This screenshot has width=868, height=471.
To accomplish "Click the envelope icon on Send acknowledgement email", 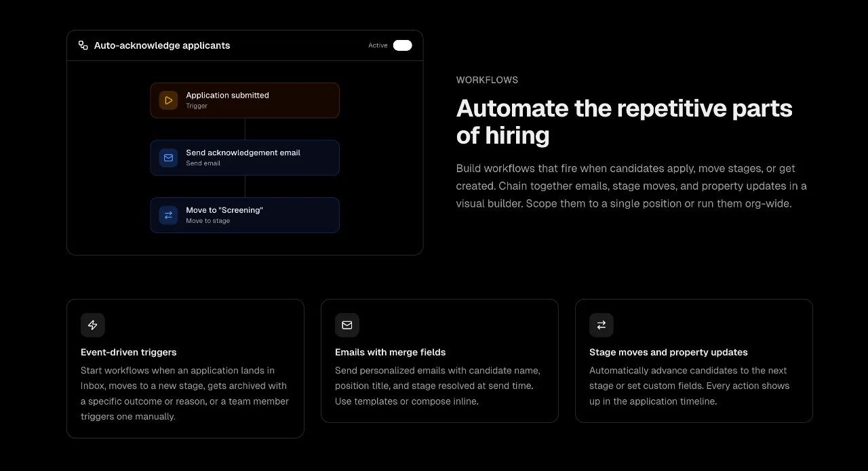I will [168, 158].
